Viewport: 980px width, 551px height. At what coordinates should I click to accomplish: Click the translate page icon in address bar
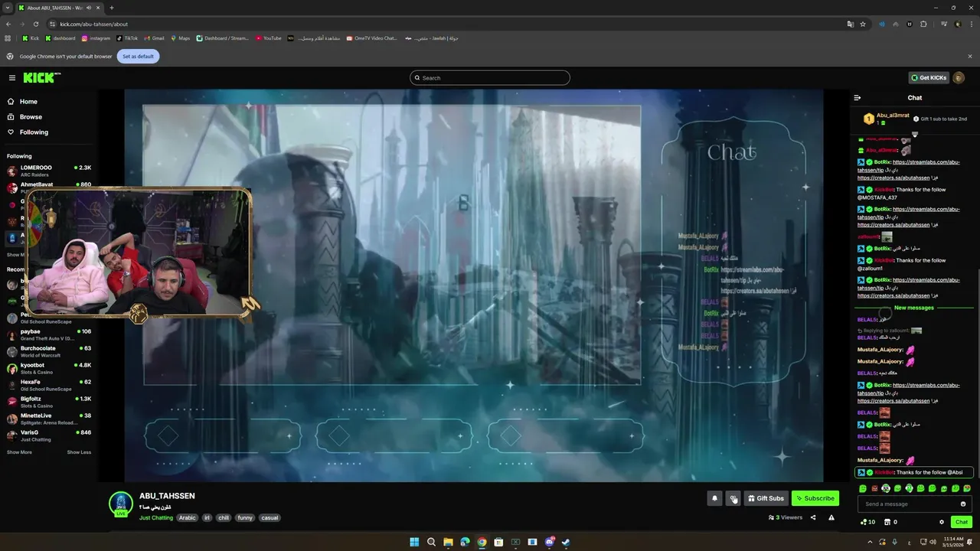coord(850,24)
